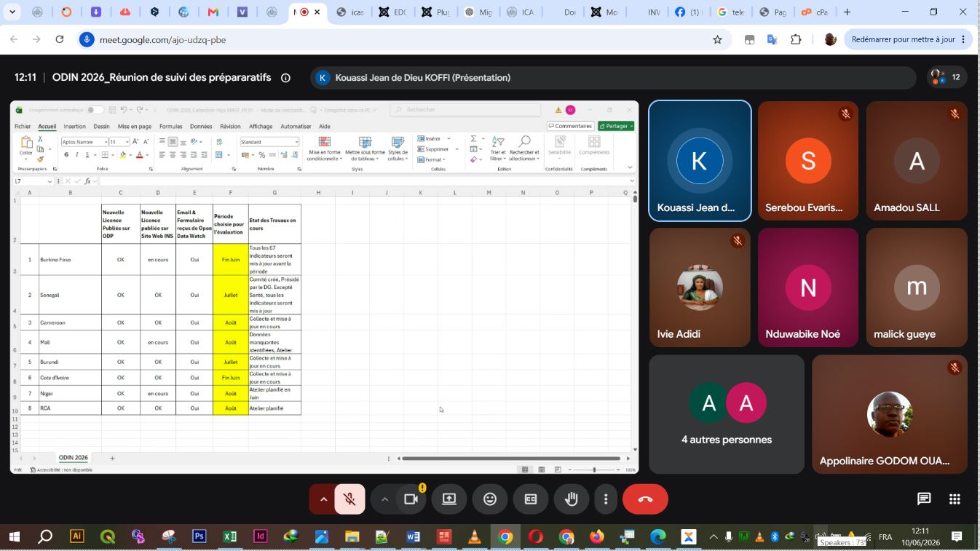Image resolution: width=980 pixels, height=551 pixels.
Task: Leave call with red hang-up button
Action: pyautogui.click(x=645, y=499)
